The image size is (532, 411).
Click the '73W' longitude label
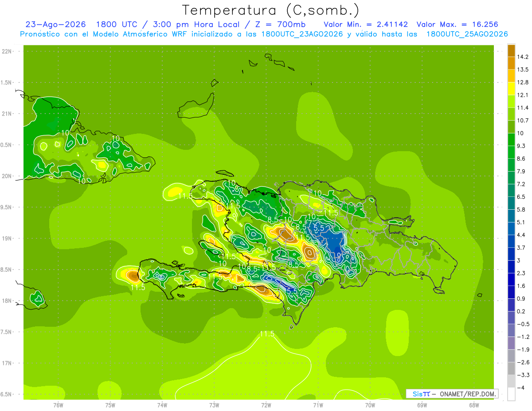point(214,405)
